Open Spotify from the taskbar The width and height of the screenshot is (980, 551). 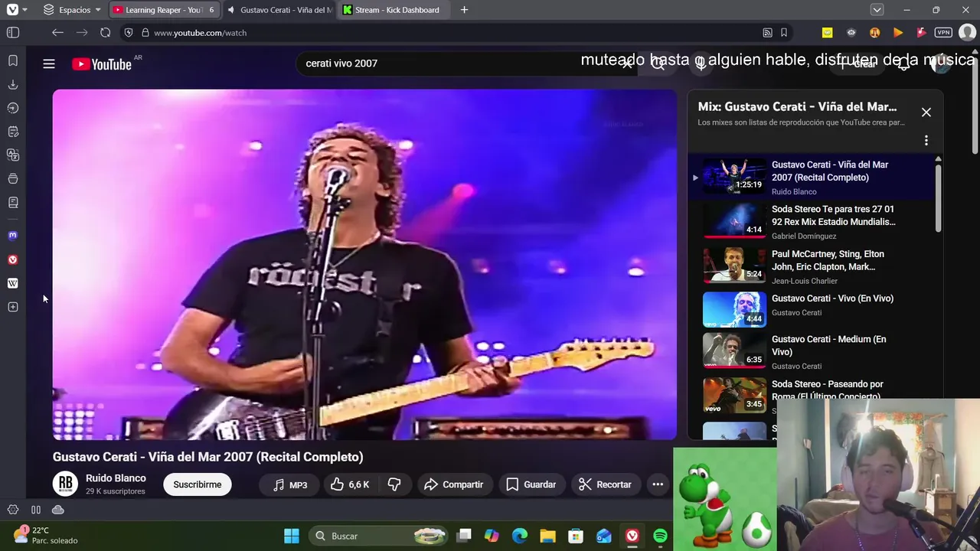[660, 536]
